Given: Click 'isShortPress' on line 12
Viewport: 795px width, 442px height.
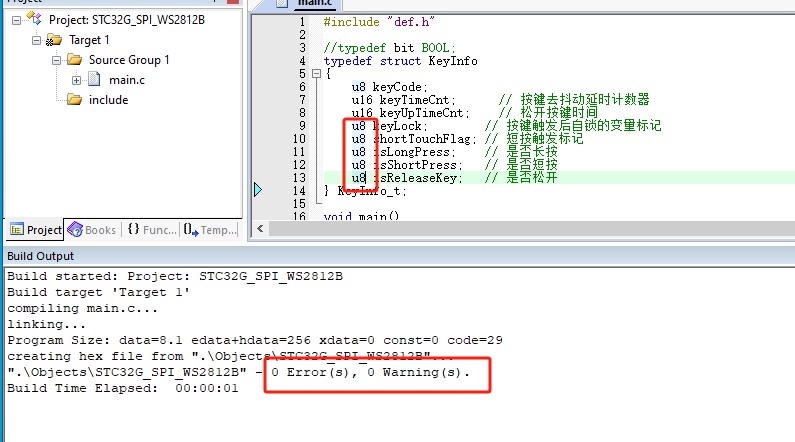Looking at the screenshot, I should pyautogui.click(x=415, y=165).
